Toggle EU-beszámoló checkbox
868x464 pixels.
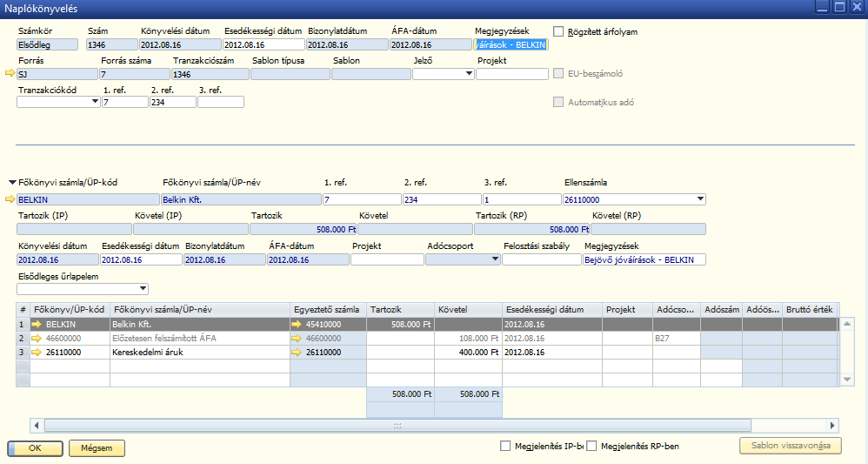[558, 73]
